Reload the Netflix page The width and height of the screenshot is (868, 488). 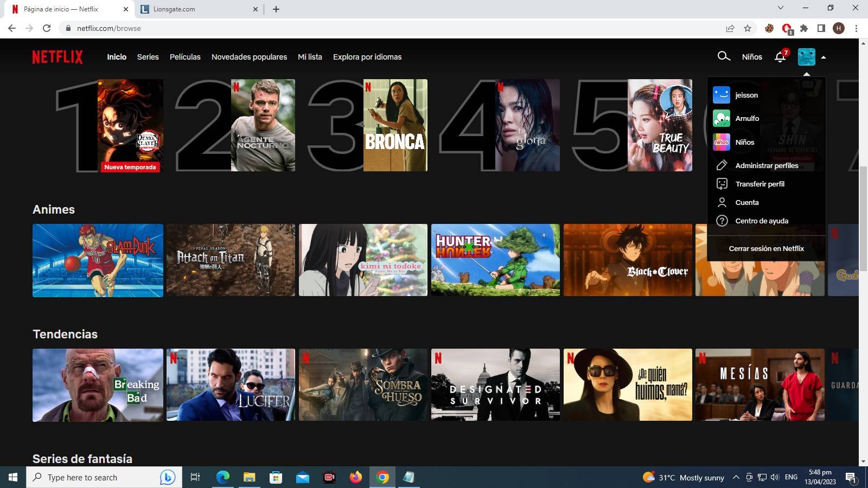47,28
